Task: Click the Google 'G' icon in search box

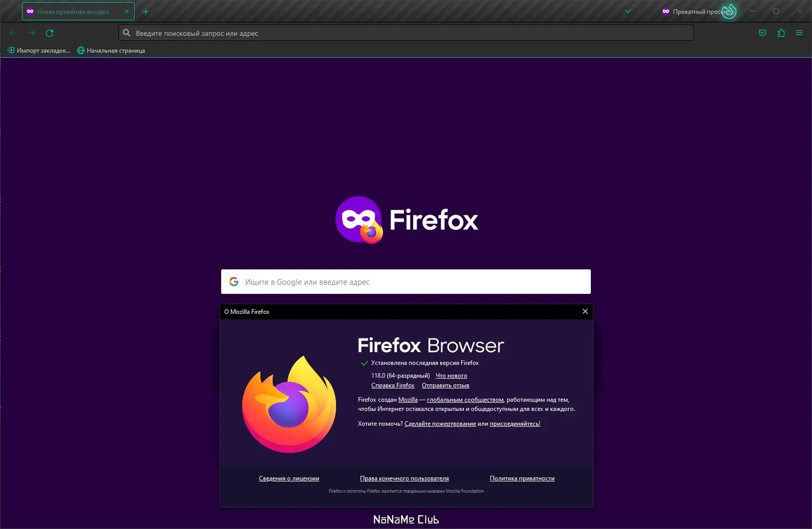Action: (x=234, y=282)
